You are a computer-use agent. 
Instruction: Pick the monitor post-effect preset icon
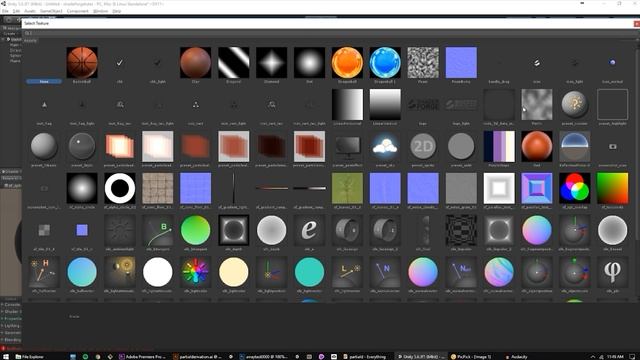click(x=347, y=146)
